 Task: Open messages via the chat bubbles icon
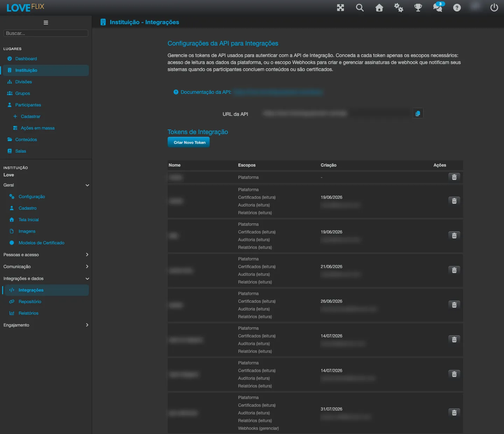pyautogui.click(x=438, y=7)
